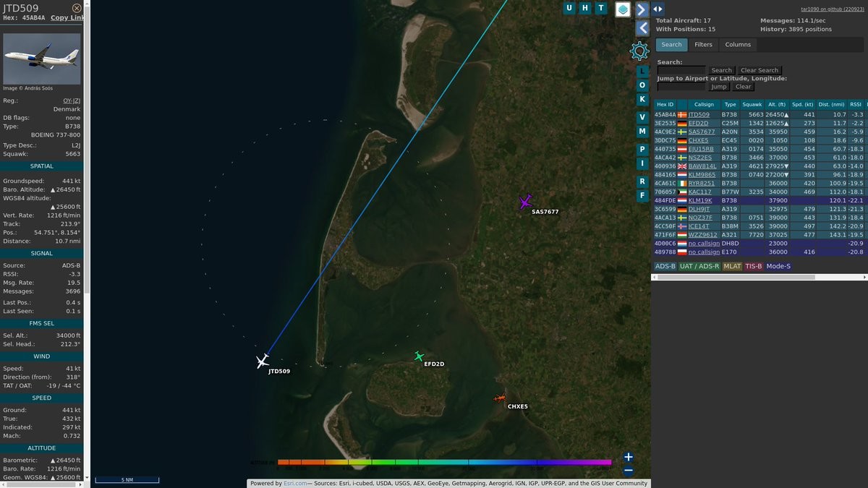Close the JTD509 info panel
Screen dimensions: 868x488
point(77,8)
